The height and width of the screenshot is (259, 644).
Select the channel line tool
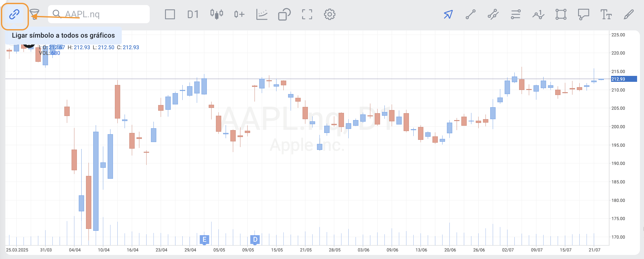[493, 14]
